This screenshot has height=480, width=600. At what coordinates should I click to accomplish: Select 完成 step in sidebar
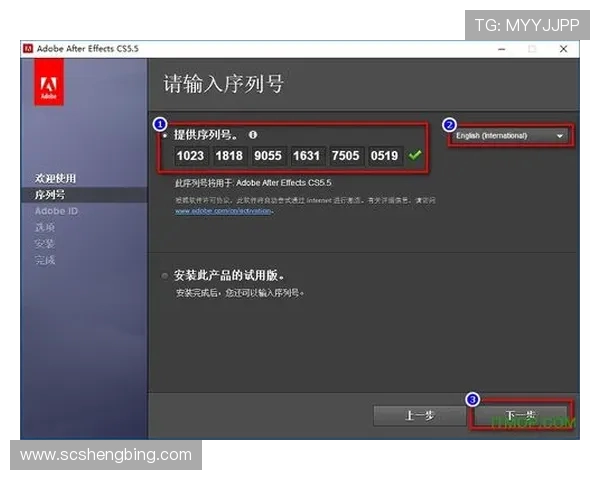pyautogui.click(x=45, y=260)
